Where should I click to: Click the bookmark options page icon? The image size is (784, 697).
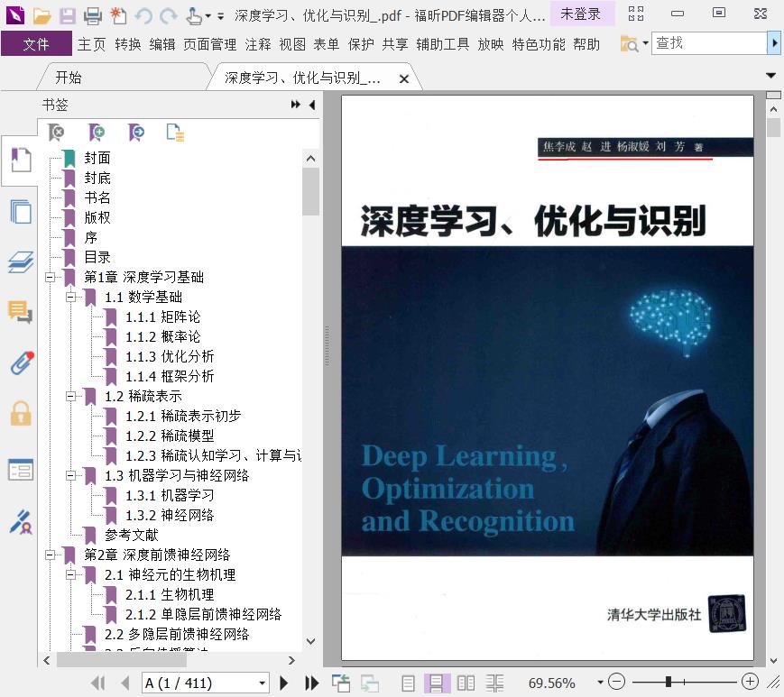coord(175,133)
